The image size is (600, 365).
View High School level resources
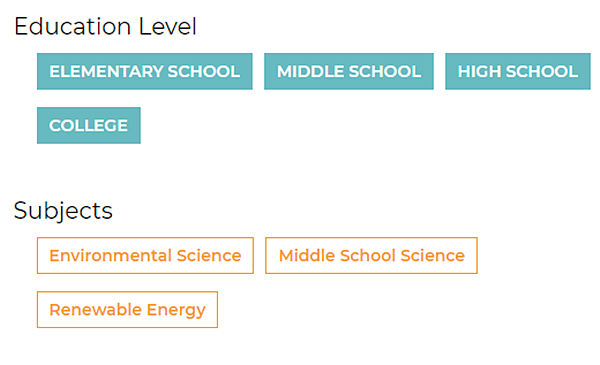click(518, 71)
